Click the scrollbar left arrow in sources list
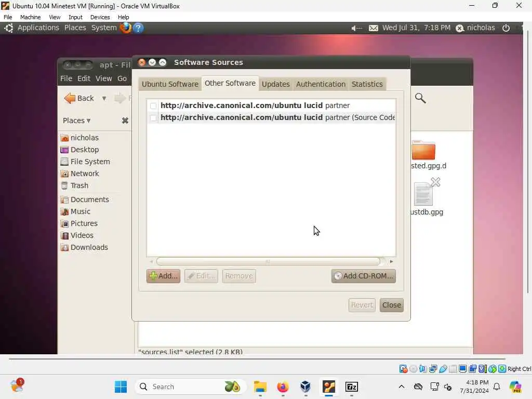This screenshot has width=532, height=399. [151, 261]
